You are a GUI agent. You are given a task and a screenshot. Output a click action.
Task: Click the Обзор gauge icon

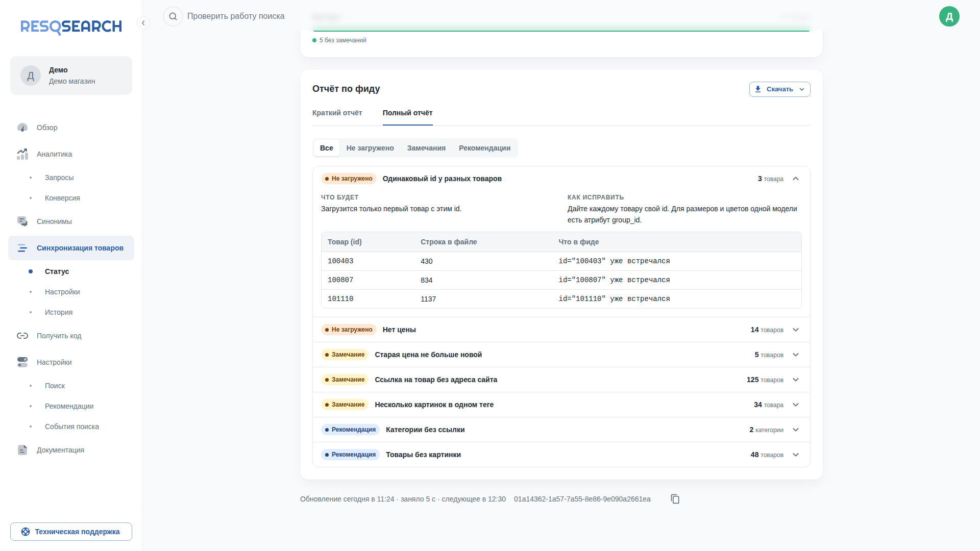point(22,128)
